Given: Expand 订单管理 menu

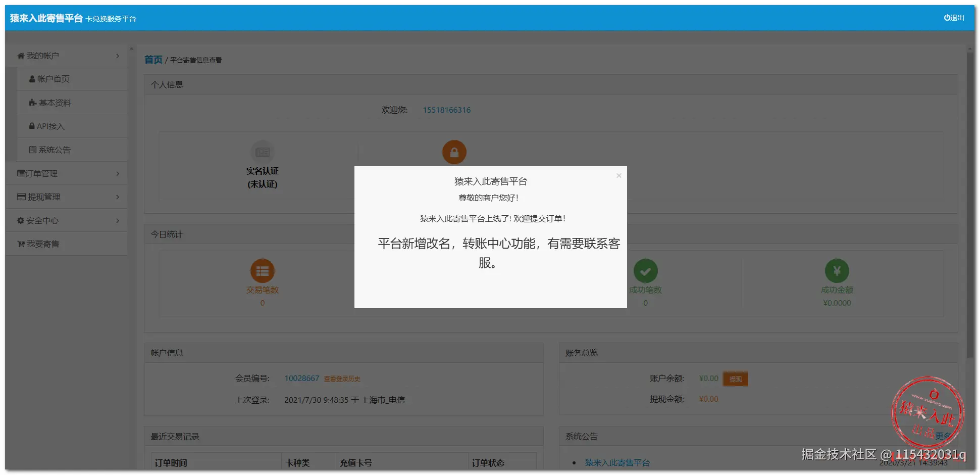Looking at the screenshot, I should pyautogui.click(x=67, y=173).
